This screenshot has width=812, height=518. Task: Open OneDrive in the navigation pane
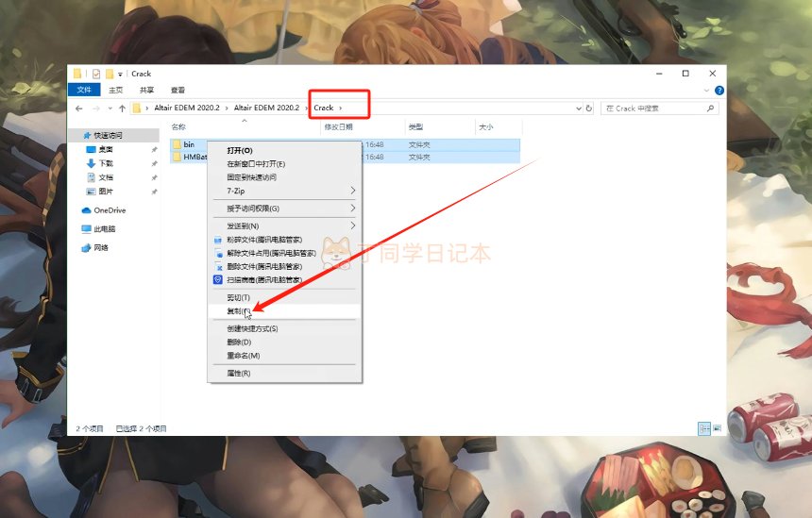coord(110,210)
